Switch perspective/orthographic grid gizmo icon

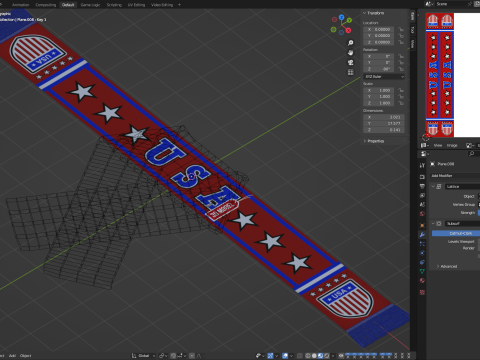click(x=351, y=72)
